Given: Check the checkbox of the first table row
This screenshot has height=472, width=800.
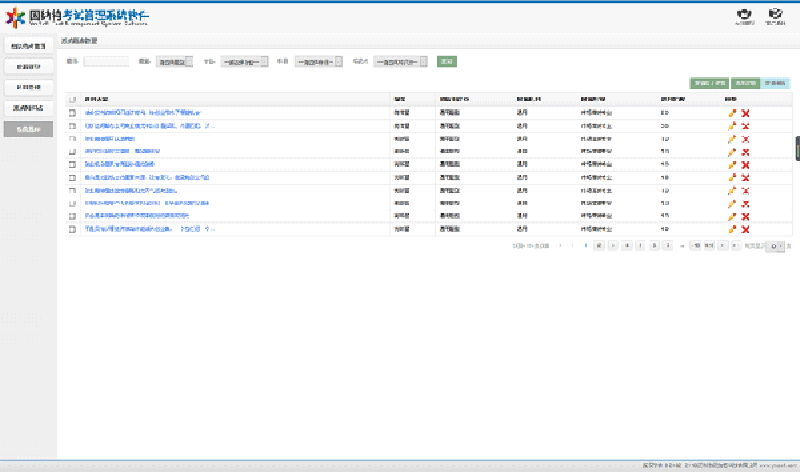Looking at the screenshot, I should [72, 114].
